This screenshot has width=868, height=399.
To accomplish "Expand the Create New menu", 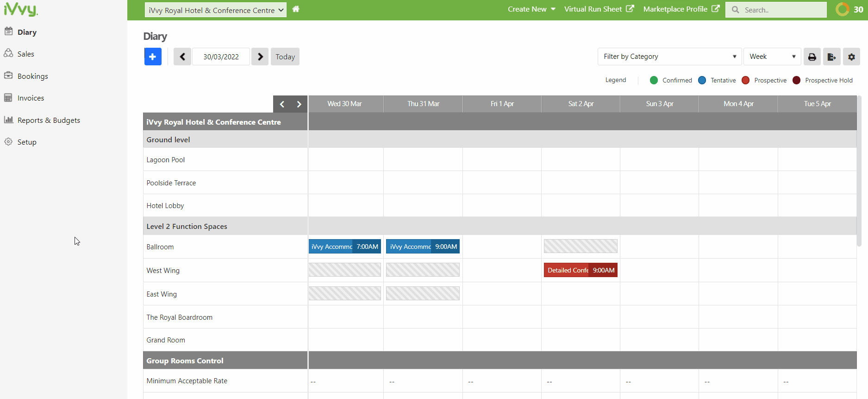I will [531, 9].
